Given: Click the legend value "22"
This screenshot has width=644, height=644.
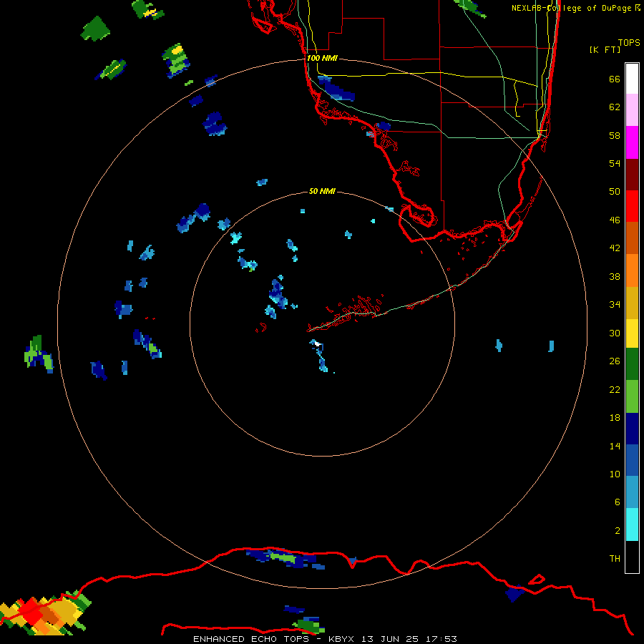Looking at the screenshot, I should click(615, 389).
